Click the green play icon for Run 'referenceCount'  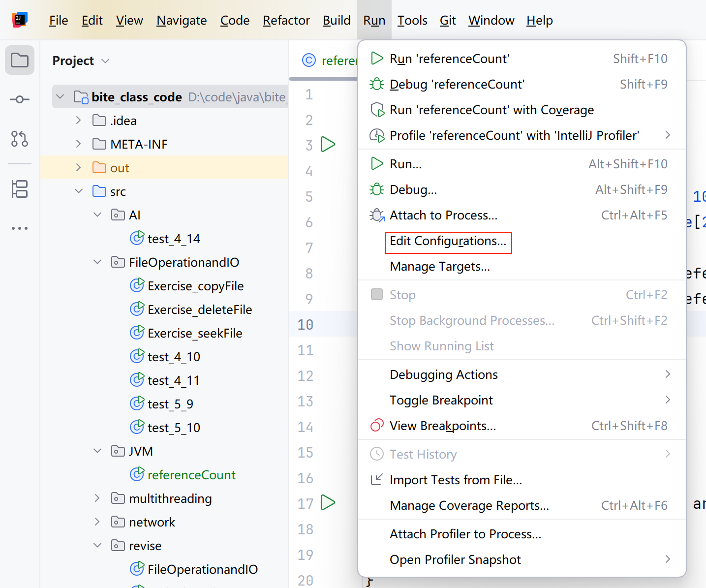tap(377, 59)
